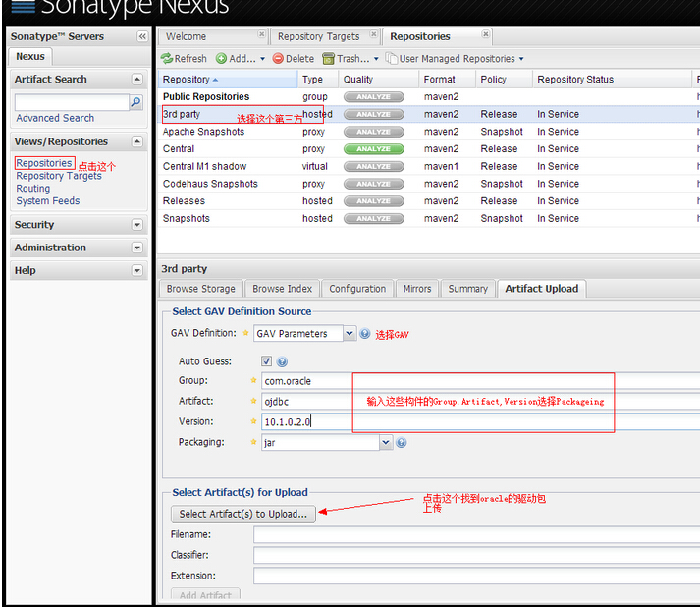Image resolution: width=700 pixels, height=607 pixels.
Task: Click the artifact search text field
Action: coord(72,102)
